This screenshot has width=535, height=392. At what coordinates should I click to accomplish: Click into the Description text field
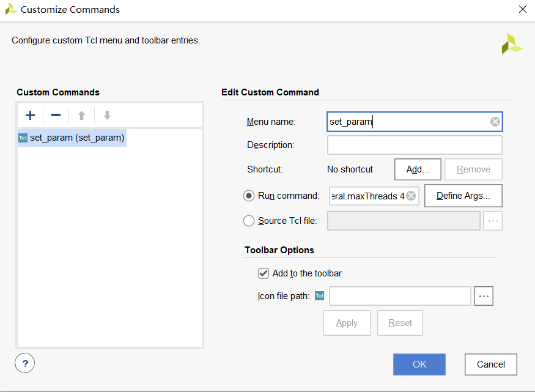click(415, 145)
